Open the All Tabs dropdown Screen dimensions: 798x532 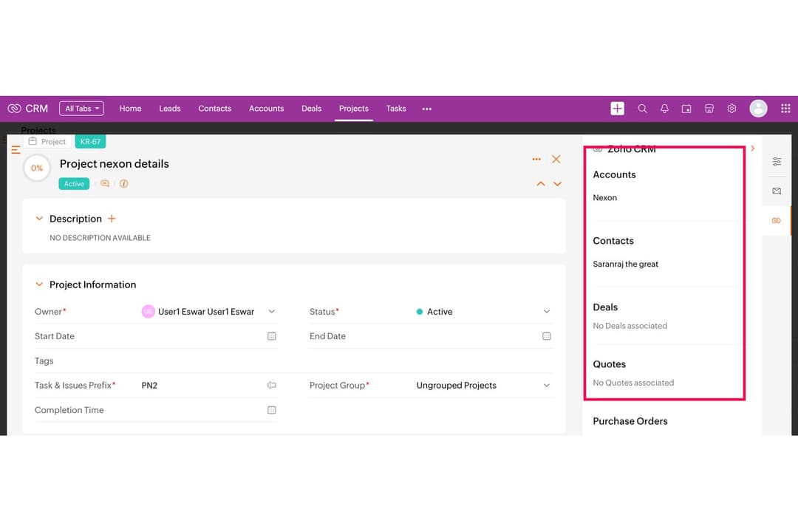pos(81,109)
